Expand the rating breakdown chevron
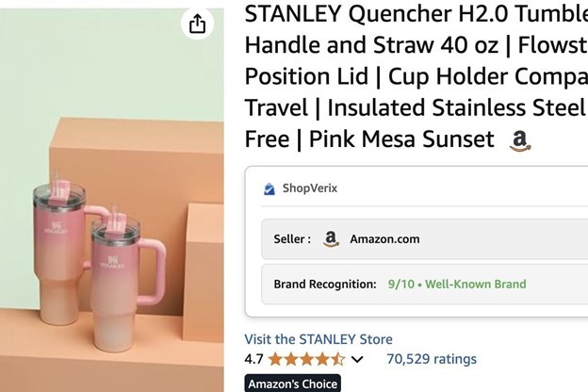This screenshot has height=392, width=588. pyautogui.click(x=357, y=359)
